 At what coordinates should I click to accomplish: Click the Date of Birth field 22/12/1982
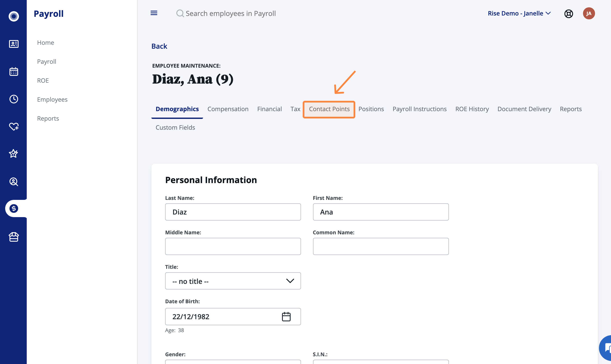(233, 316)
